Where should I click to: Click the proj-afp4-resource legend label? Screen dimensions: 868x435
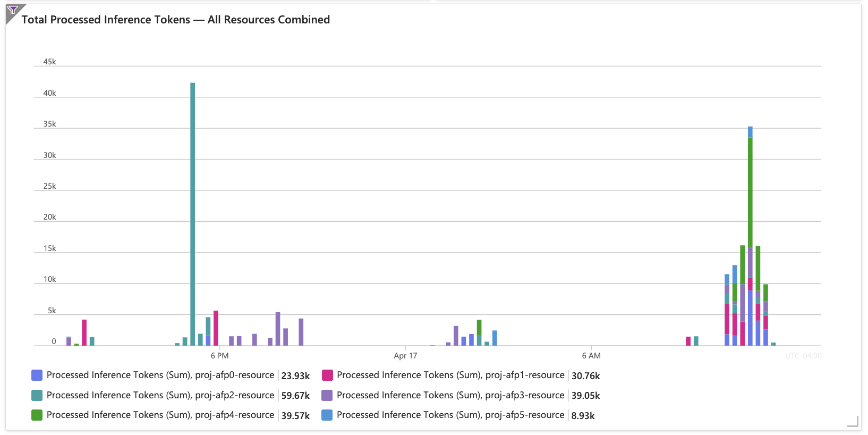160,415
